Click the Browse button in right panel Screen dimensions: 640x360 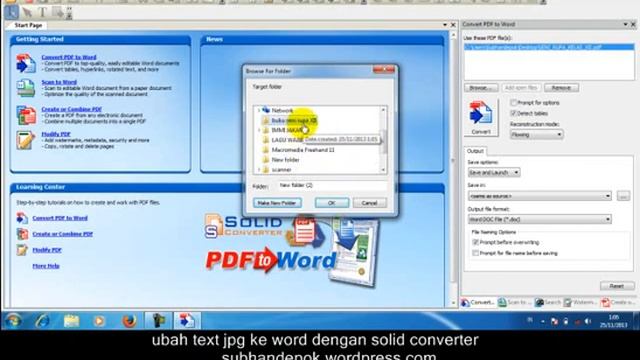point(481,88)
